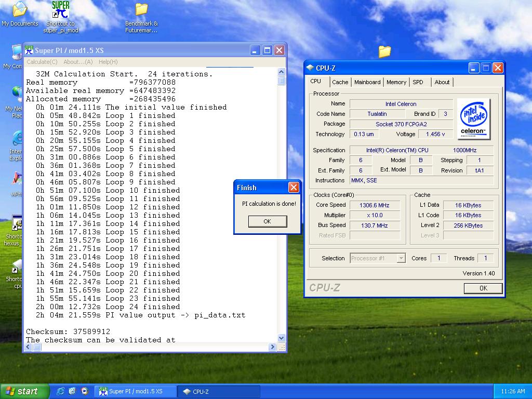The height and width of the screenshot is (399, 532).
Task: Open the About...(A) menu in Super PI
Action: (x=78, y=62)
